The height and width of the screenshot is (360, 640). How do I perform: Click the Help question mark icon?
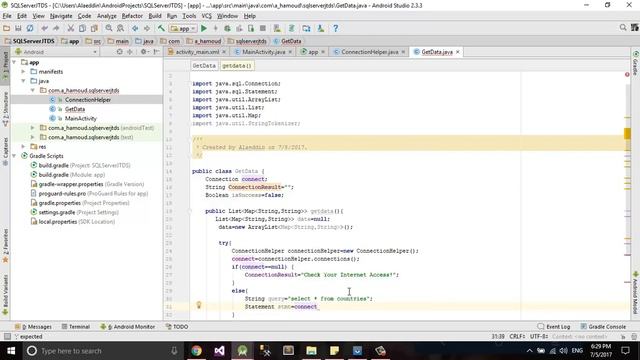pos(336,28)
